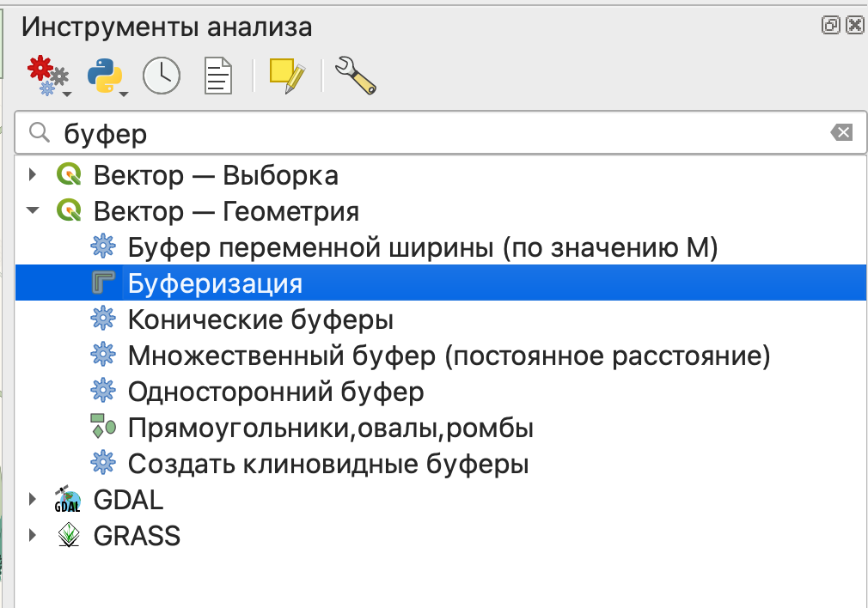Image resolution: width=868 pixels, height=608 pixels.
Task: Expand the GDAL provider group
Action: coord(34,499)
